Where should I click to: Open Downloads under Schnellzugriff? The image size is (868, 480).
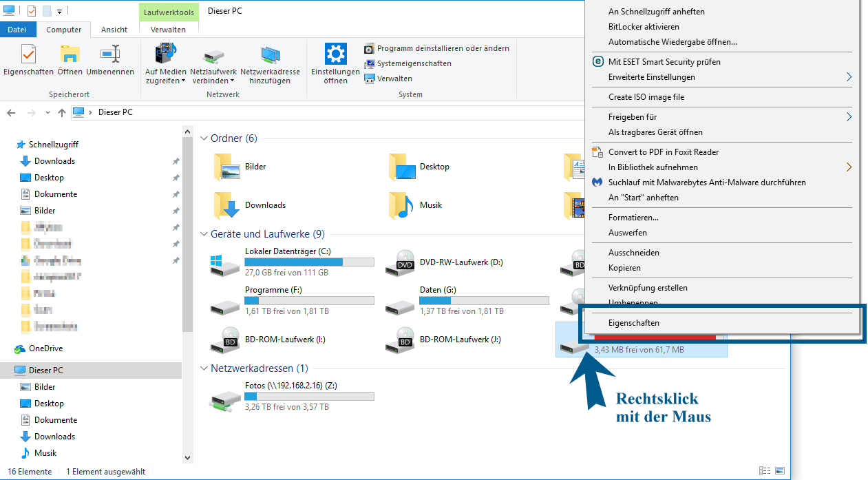click(54, 161)
